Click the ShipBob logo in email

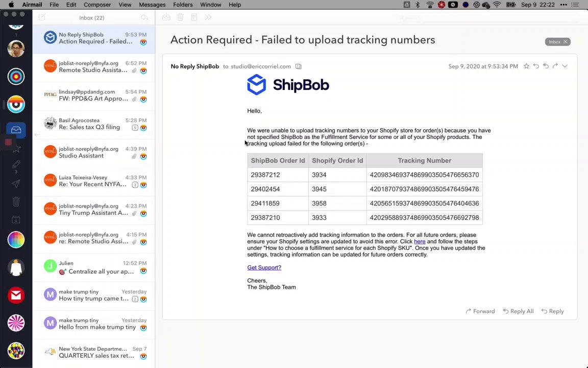point(288,85)
